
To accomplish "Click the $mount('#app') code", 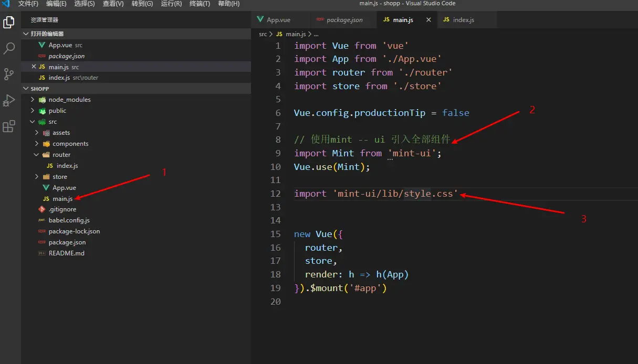I will pos(348,288).
